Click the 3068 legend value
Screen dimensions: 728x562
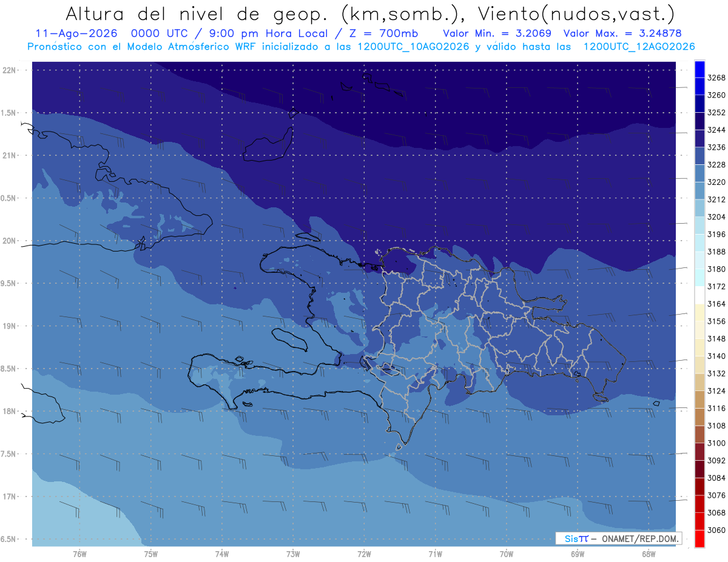[x=716, y=512]
